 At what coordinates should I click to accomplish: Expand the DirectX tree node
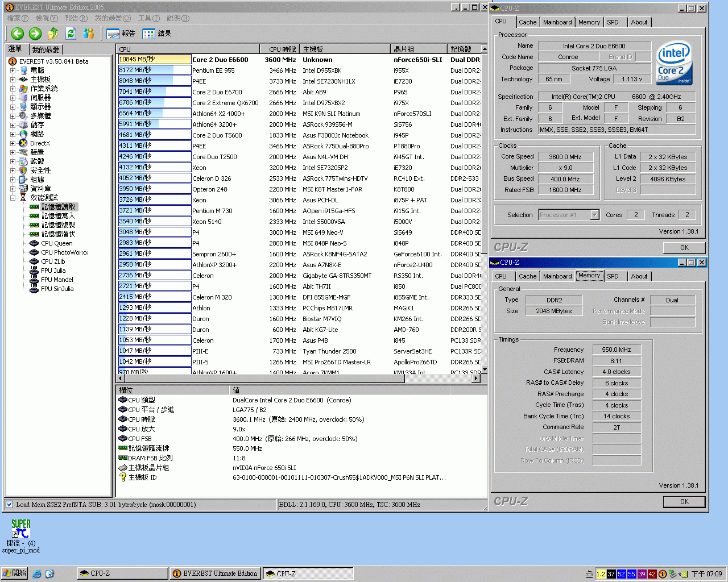(13, 143)
